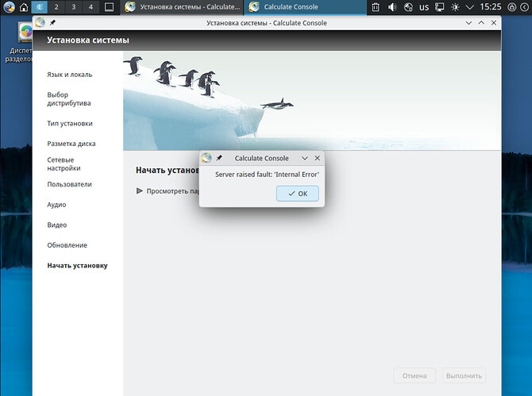
Task: Select the Начать установку step
Action: click(x=77, y=266)
